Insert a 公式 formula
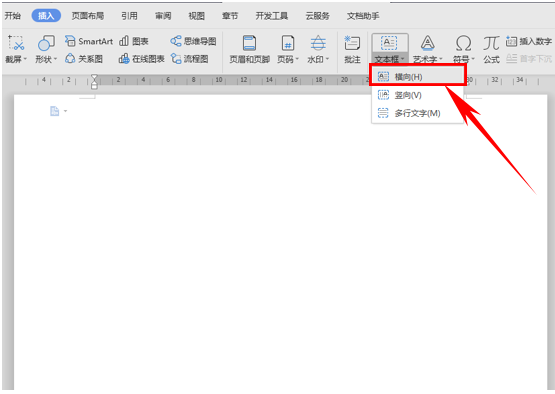 (491, 50)
